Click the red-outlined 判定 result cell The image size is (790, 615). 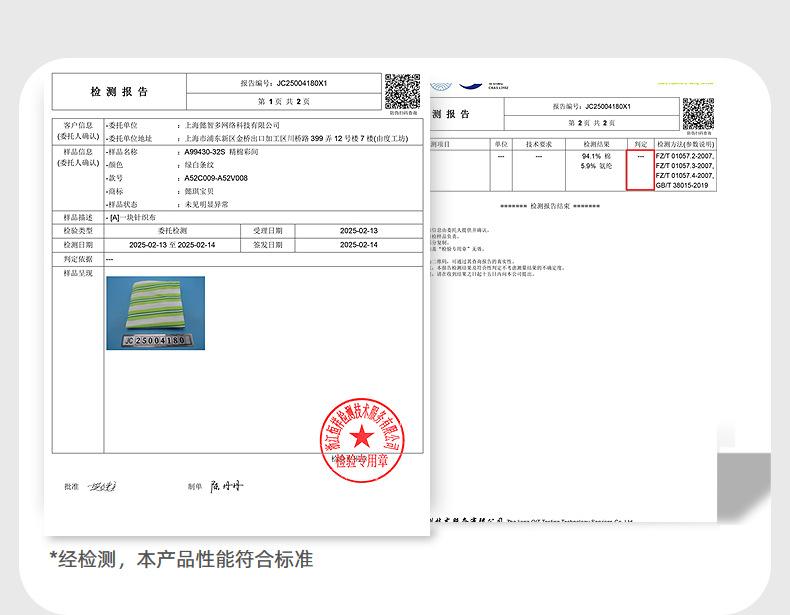pos(640,170)
